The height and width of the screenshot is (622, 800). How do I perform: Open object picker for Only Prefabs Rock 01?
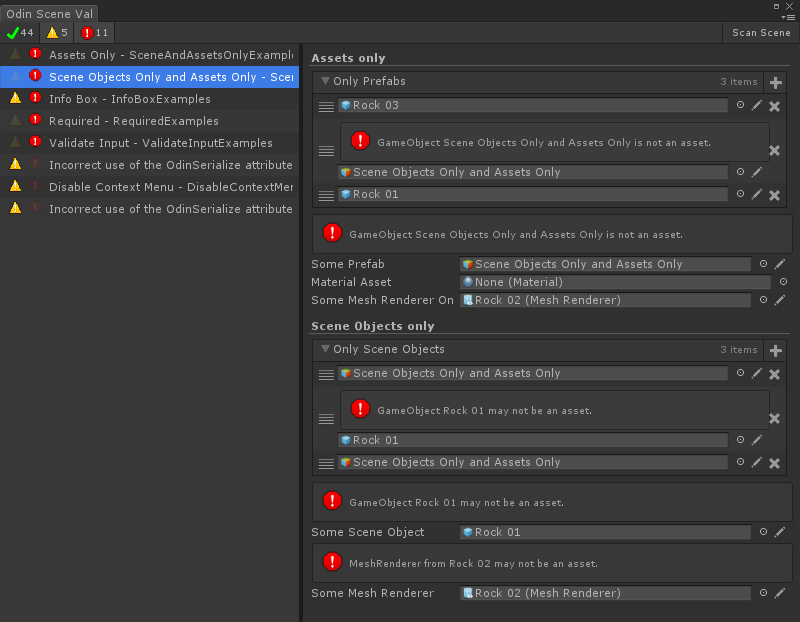[740, 193]
